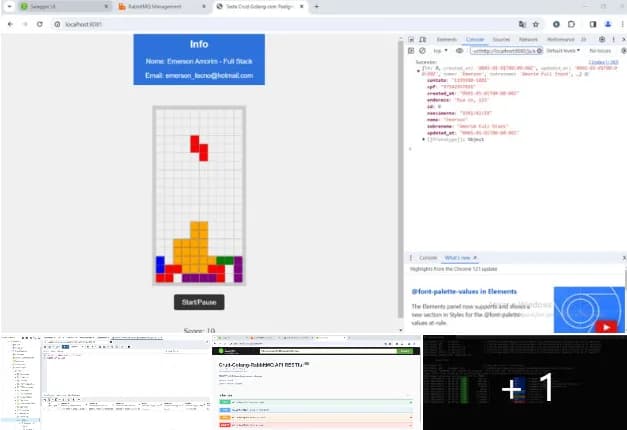Switch to the RabbitMQ Management browser tab
Viewport: 627px width, 430px height.
[x=162, y=6]
